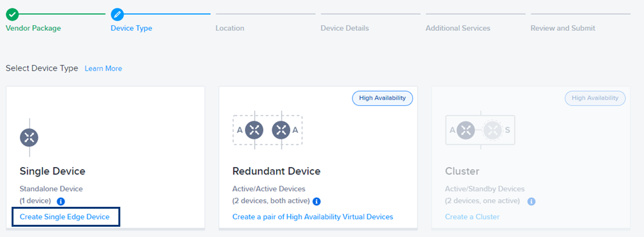The image size is (644, 237).
Task: Click the second router icon in Redundant Device
Action: tap(281, 130)
